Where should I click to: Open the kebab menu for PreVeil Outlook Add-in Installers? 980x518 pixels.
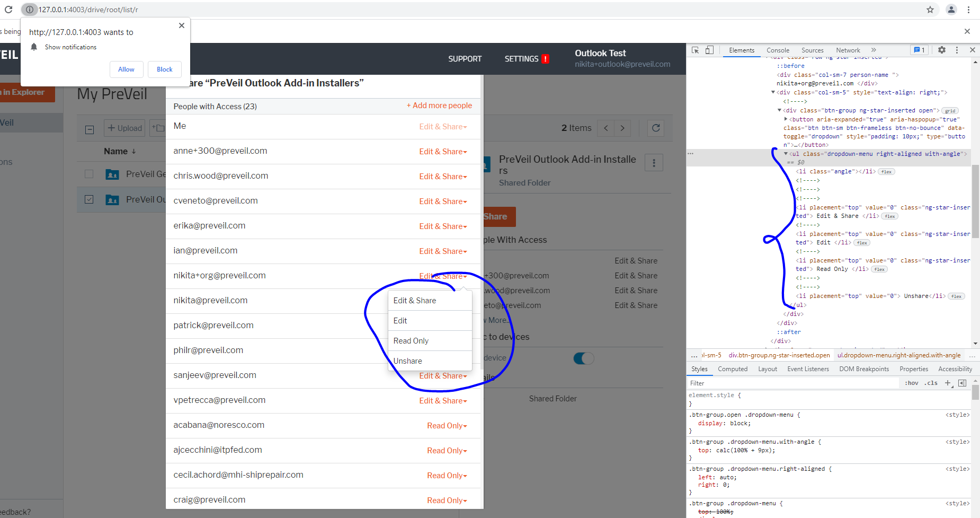654,163
